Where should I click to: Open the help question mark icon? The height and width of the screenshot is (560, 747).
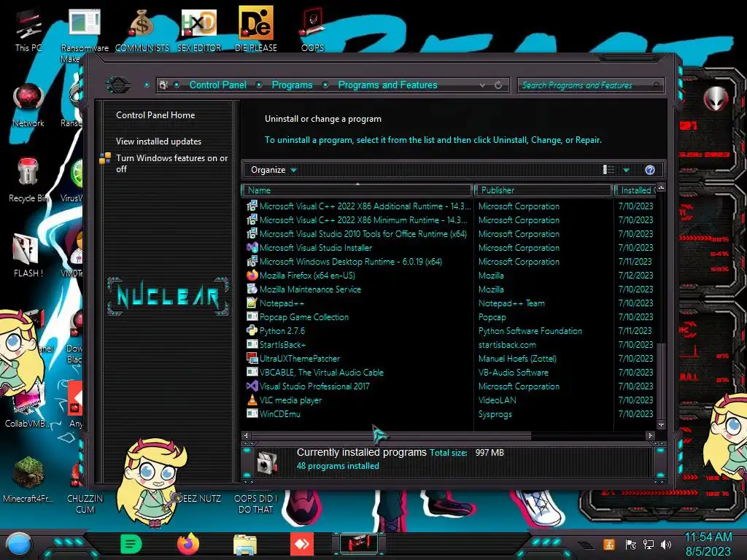point(650,170)
